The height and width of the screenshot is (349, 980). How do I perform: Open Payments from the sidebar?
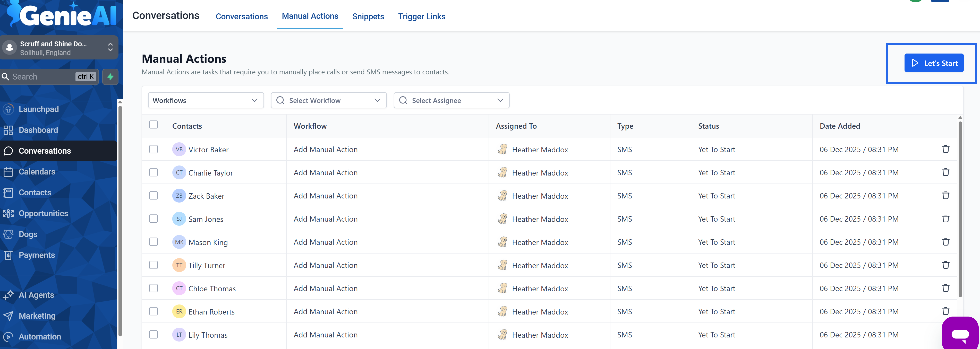[x=37, y=255]
